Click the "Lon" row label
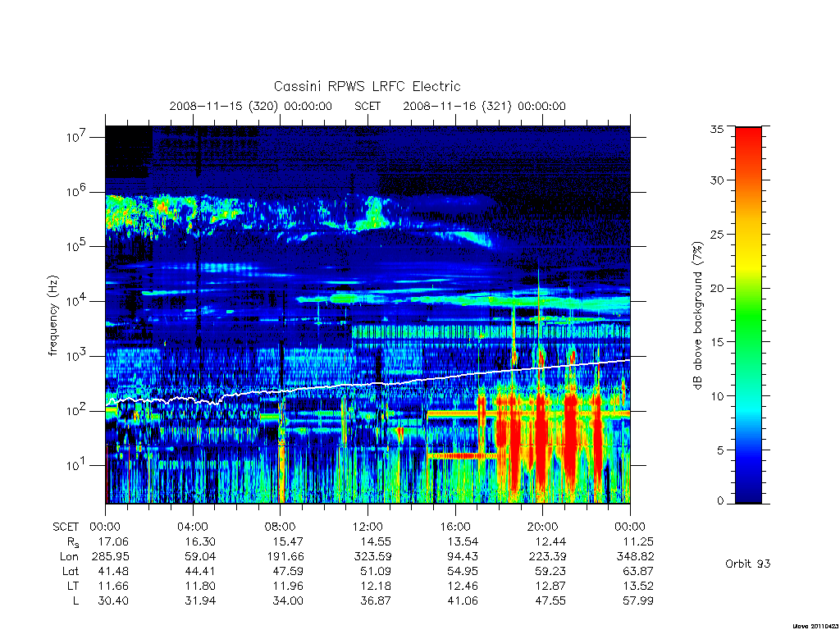This screenshot has height=630, width=840. (x=69, y=557)
